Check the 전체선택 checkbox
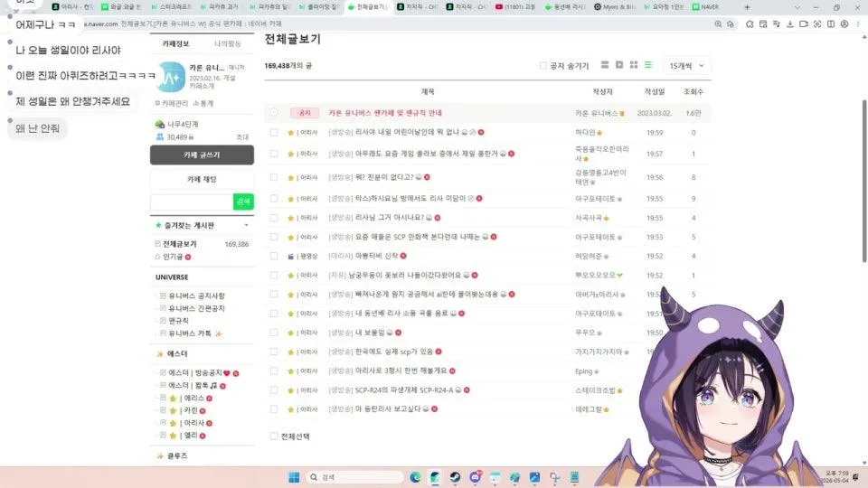The image size is (868, 488). [x=274, y=436]
